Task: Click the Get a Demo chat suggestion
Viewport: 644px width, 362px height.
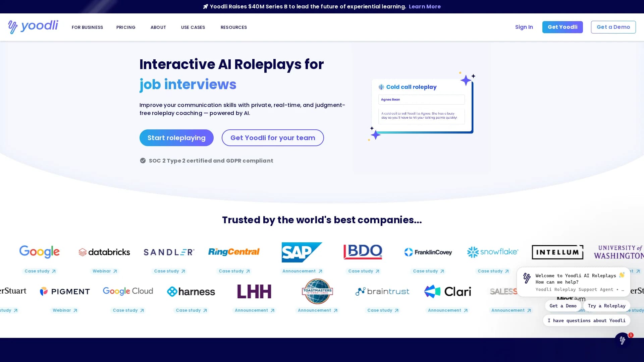Action: (x=563, y=306)
